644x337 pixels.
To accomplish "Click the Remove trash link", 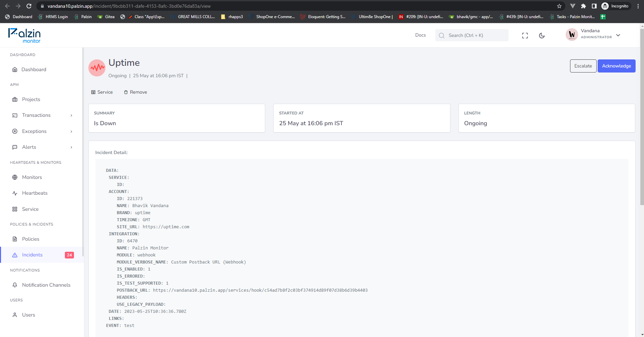I will tap(135, 92).
